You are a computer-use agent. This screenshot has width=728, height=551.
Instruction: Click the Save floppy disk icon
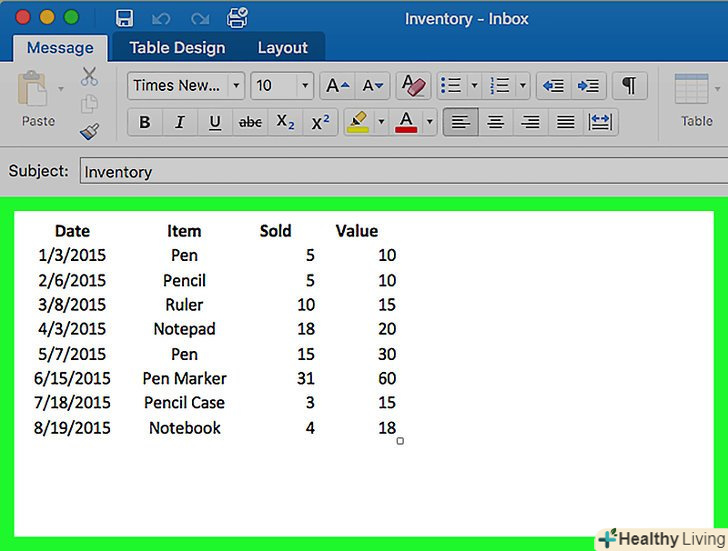pos(124,19)
